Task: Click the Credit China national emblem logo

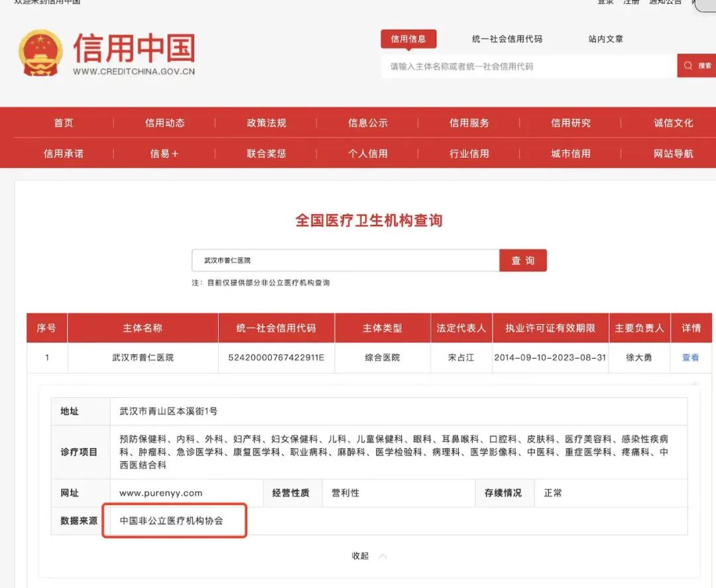Action: pos(40,53)
